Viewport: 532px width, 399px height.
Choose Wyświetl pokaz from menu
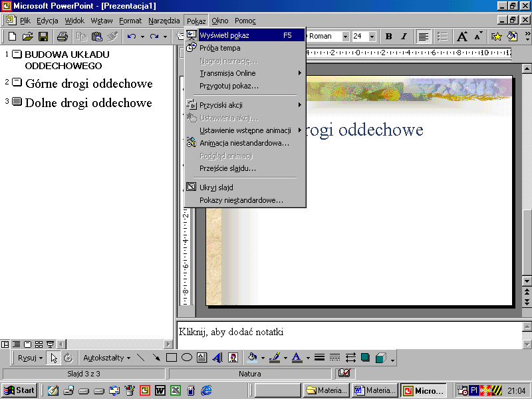pyautogui.click(x=245, y=35)
